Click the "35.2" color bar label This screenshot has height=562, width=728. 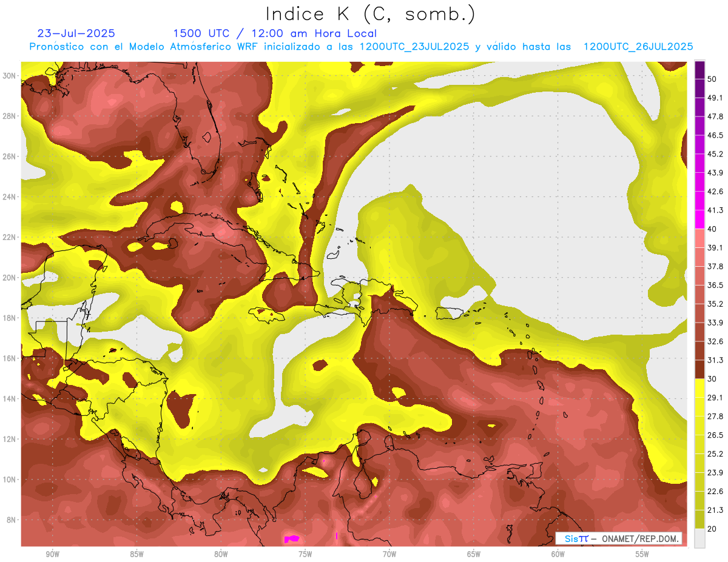tap(715, 304)
